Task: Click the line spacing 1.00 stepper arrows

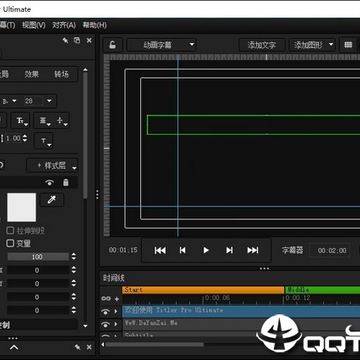Action: [25, 138]
